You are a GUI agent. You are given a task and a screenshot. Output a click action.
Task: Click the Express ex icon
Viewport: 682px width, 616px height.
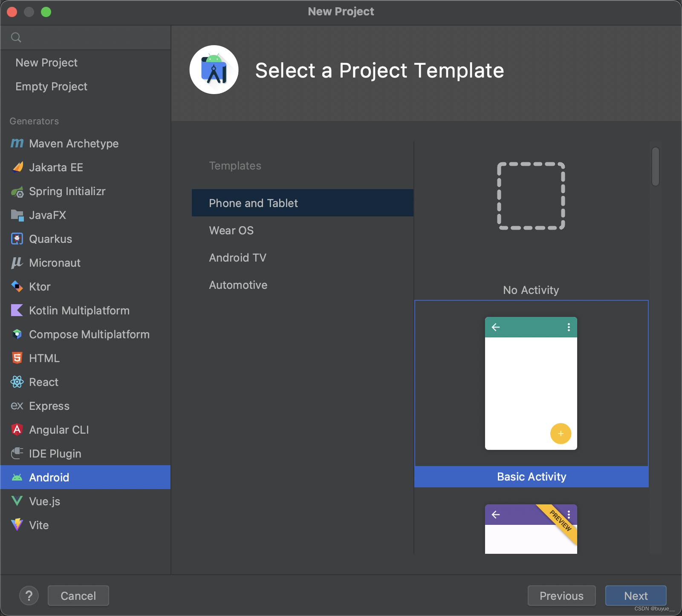(x=17, y=406)
